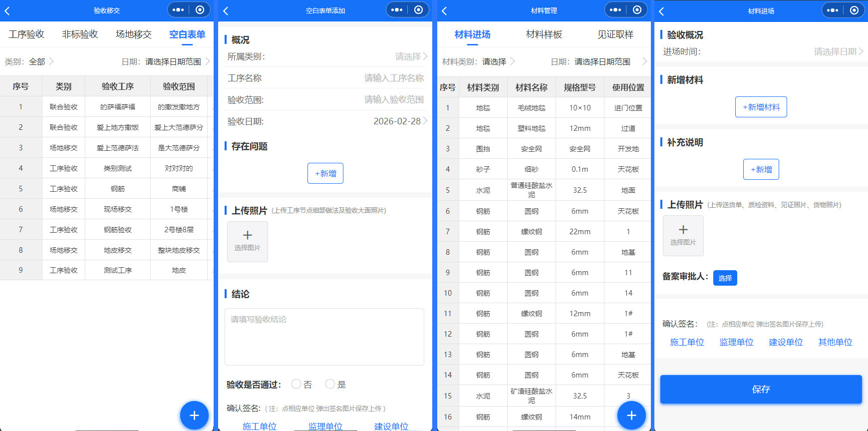Image resolution: width=868 pixels, height=431 pixels.
Task: Go back from the 验收移交 screen
Action: 7,10
